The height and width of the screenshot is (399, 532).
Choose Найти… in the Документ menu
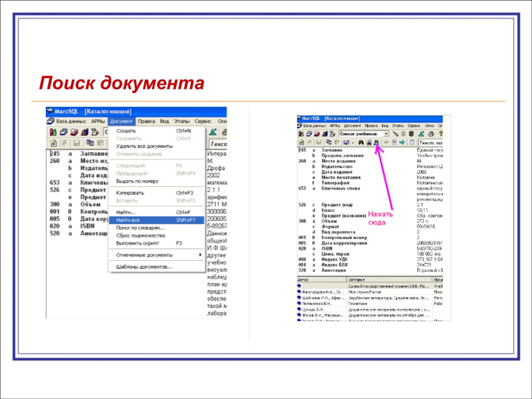pyautogui.click(x=156, y=212)
